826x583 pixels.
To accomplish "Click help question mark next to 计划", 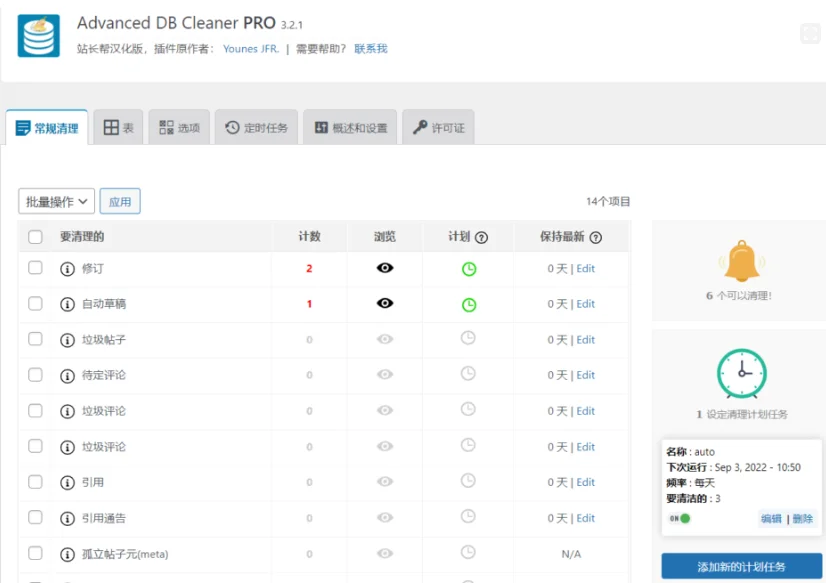I will click(x=481, y=238).
